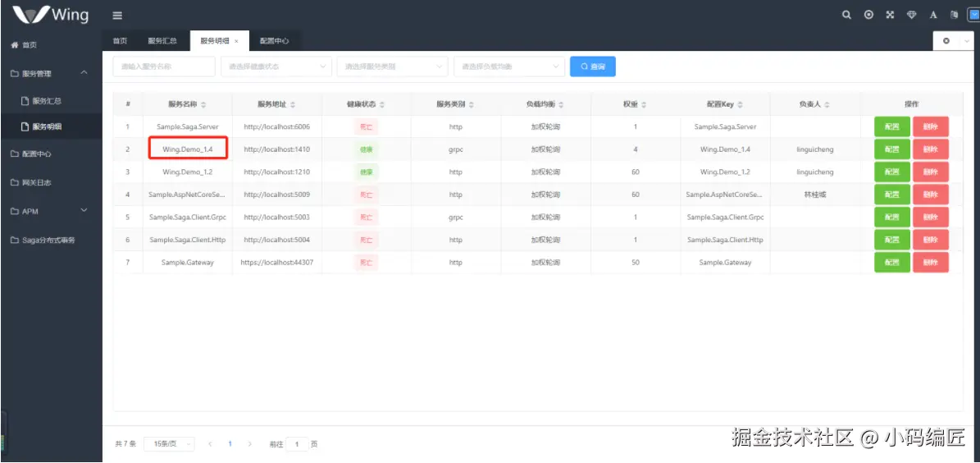Enter fullscreen with the expand-arrows icon
This screenshot has width=980, height=463.
[890, 15]
